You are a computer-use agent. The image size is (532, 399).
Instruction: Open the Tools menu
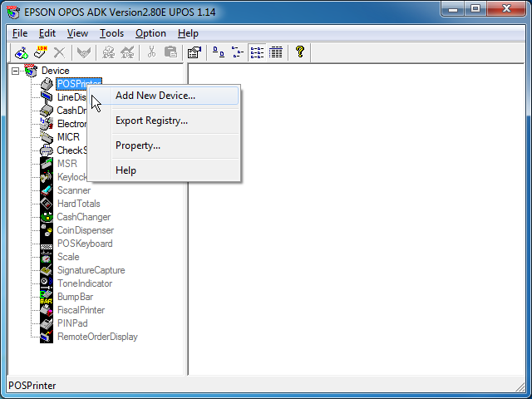point(111,33)
